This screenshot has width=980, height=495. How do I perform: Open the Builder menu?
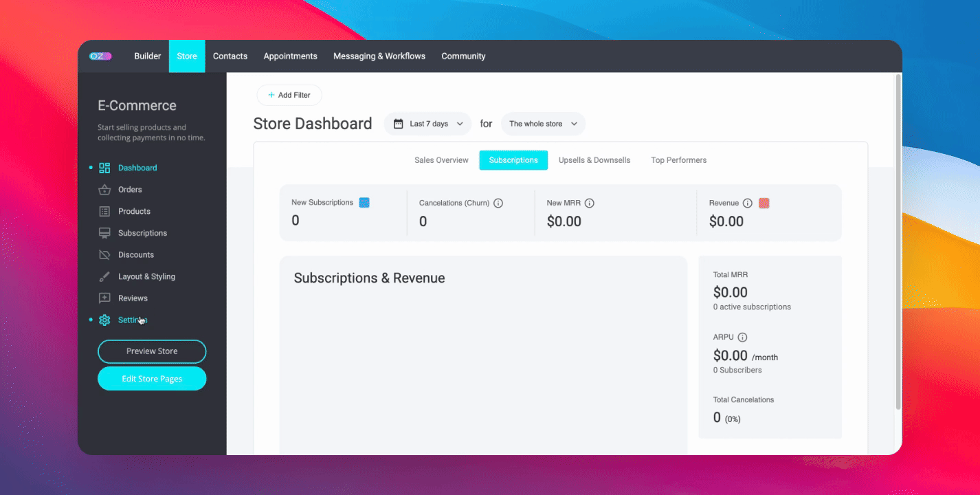(148, 56)
